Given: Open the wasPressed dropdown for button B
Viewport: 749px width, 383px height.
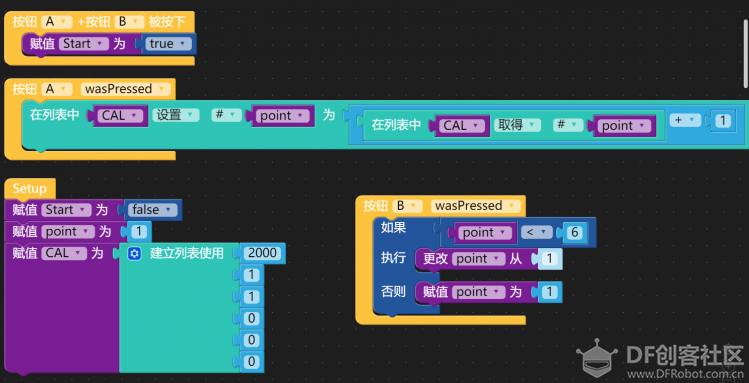Looking at the screenshot, I should 475,206.
